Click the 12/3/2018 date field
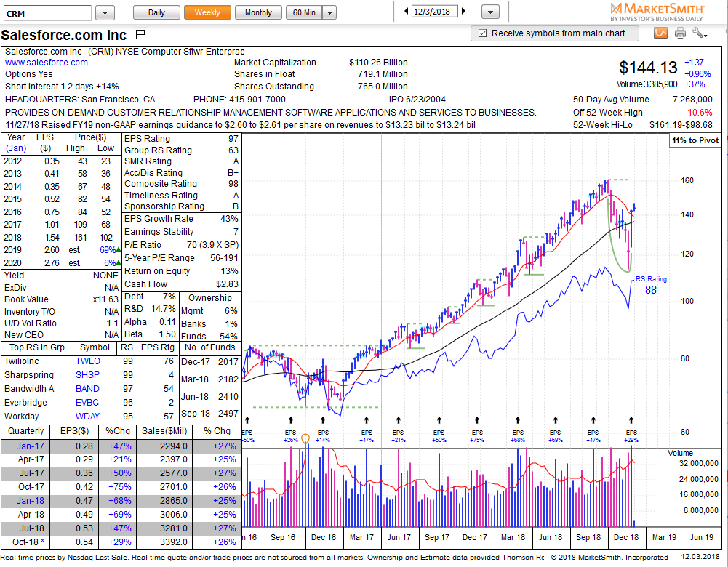 click(x=434, y=12)
